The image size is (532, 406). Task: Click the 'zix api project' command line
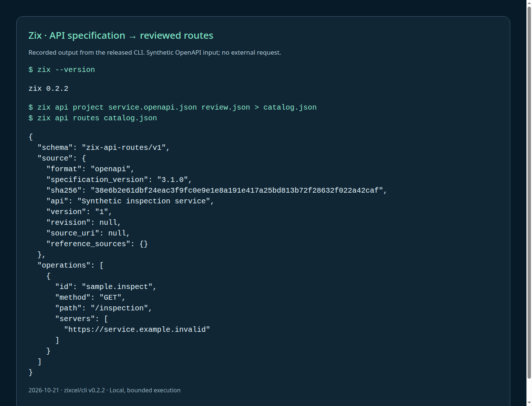(x=173, y=107)
